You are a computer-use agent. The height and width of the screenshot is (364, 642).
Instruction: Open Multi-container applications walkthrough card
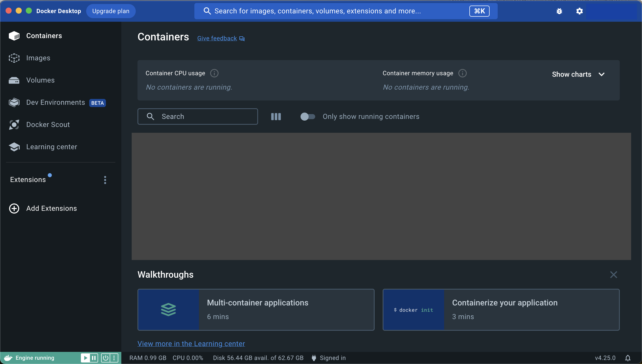(256, 310)
